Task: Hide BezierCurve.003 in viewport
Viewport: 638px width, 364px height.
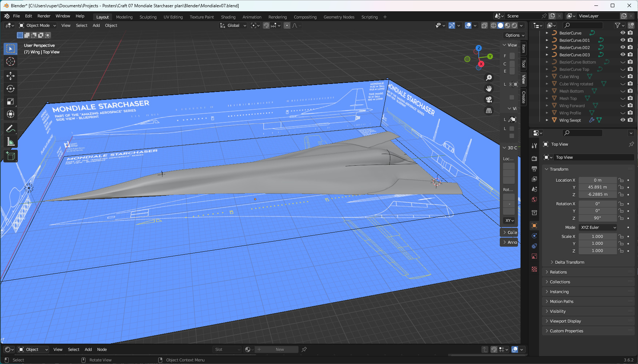Action: tap(623, 54)
